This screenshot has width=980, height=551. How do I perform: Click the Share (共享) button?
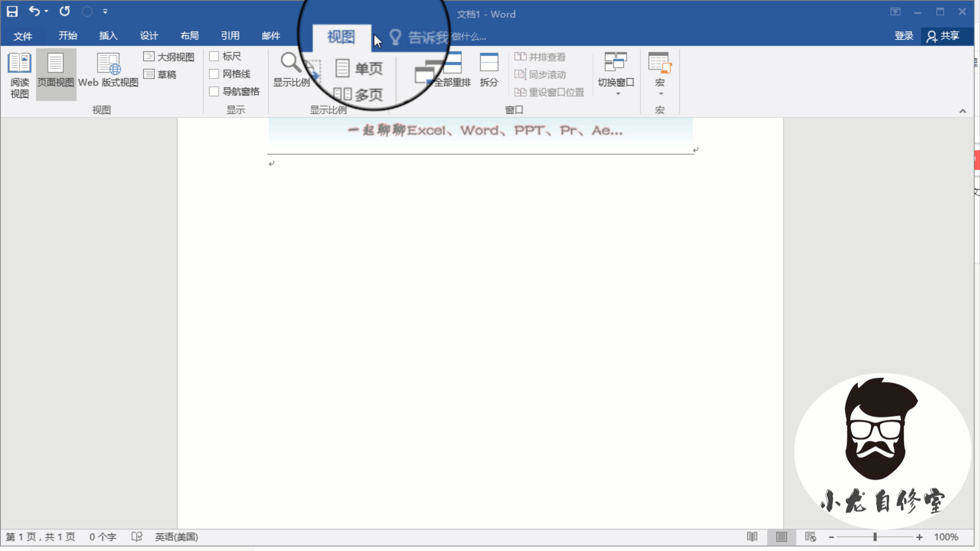(x=944, y=36)
